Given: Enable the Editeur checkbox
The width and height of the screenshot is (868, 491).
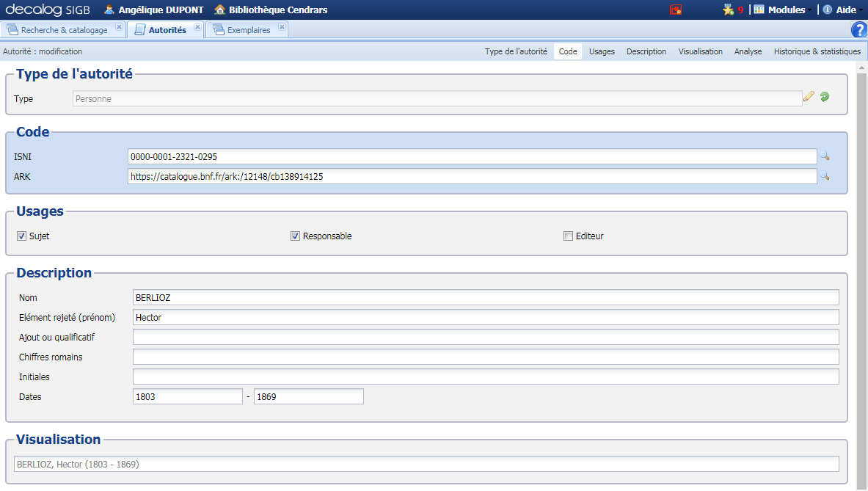Looking at the screenshot, I should tap(568, 236).
